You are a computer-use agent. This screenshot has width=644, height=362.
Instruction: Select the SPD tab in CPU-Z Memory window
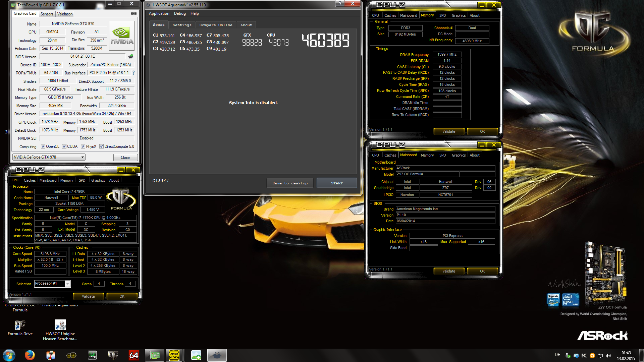[443, 15]
